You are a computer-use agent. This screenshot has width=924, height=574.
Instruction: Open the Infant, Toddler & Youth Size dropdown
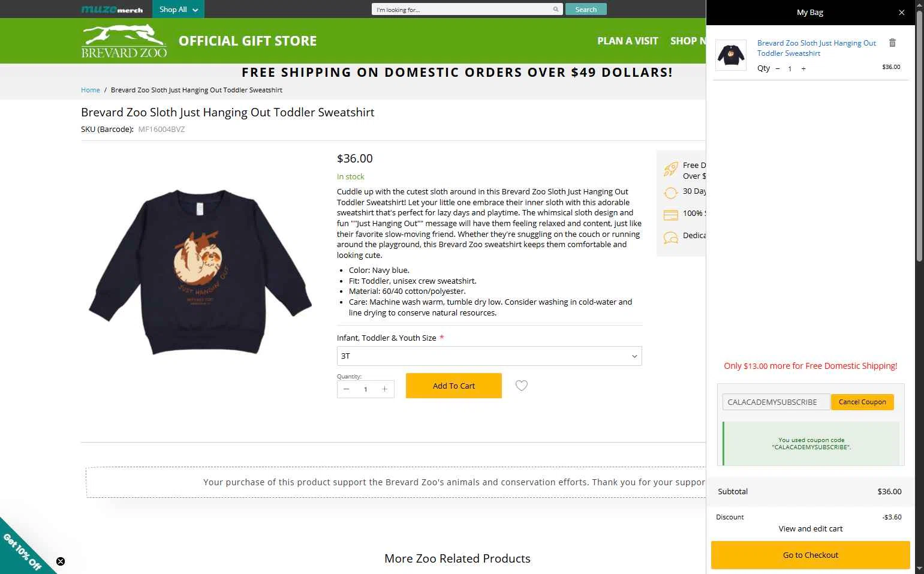[489, 356]
